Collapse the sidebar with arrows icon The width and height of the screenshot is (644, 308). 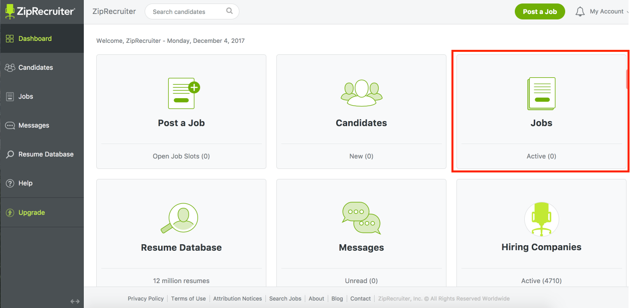[75, 301]
